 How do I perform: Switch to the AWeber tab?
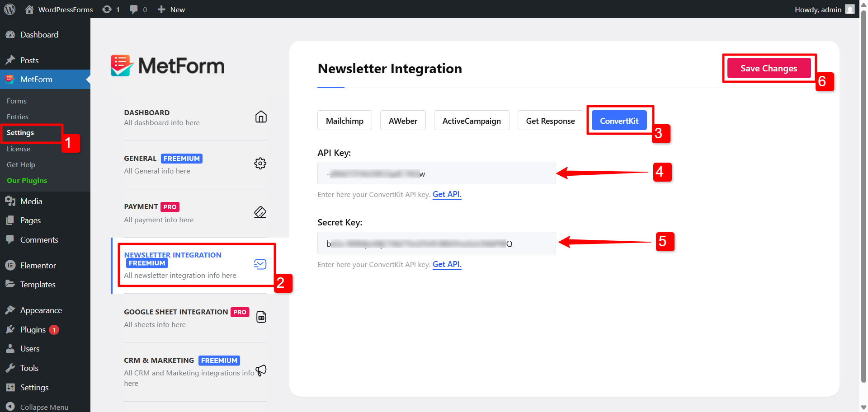tap(403, 121)
